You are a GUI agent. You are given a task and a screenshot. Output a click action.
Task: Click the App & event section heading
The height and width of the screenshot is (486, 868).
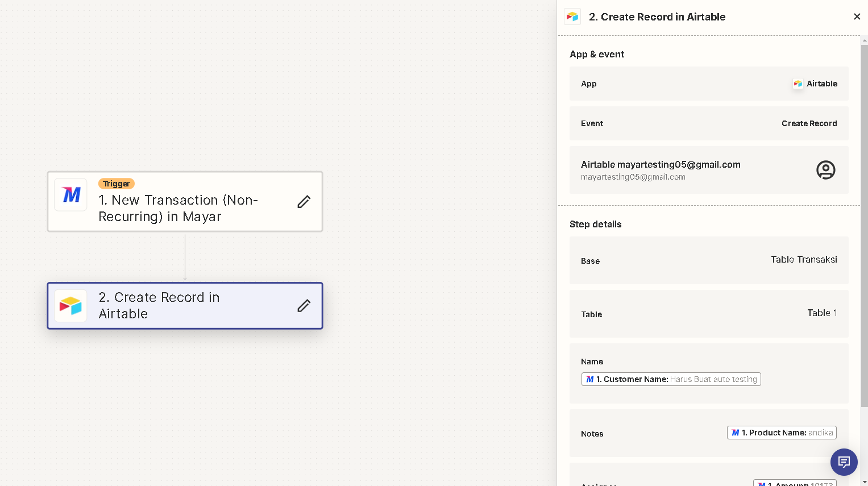(x=597, y=54)
